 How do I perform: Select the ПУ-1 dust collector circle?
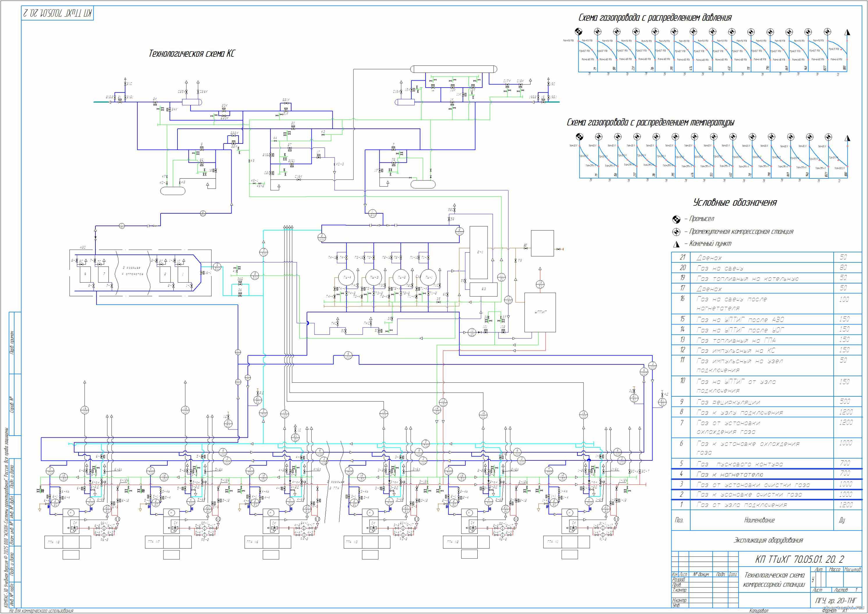(x=428, y=278)
